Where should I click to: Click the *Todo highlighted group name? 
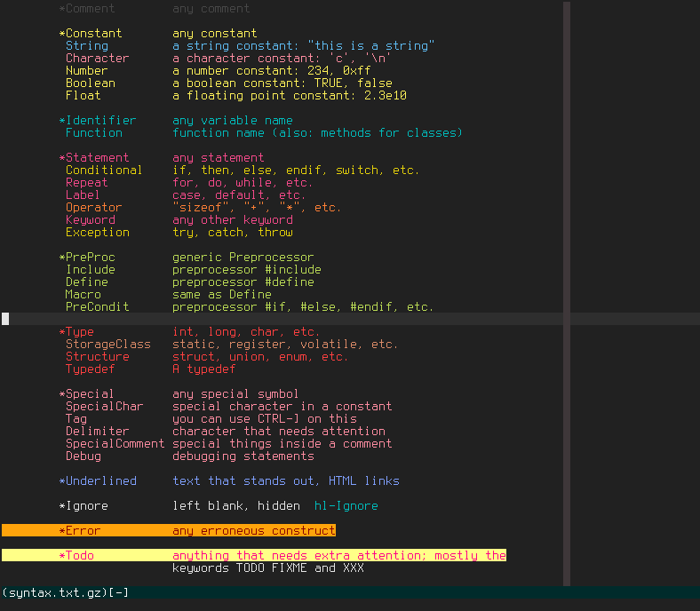tap(76, 556)
